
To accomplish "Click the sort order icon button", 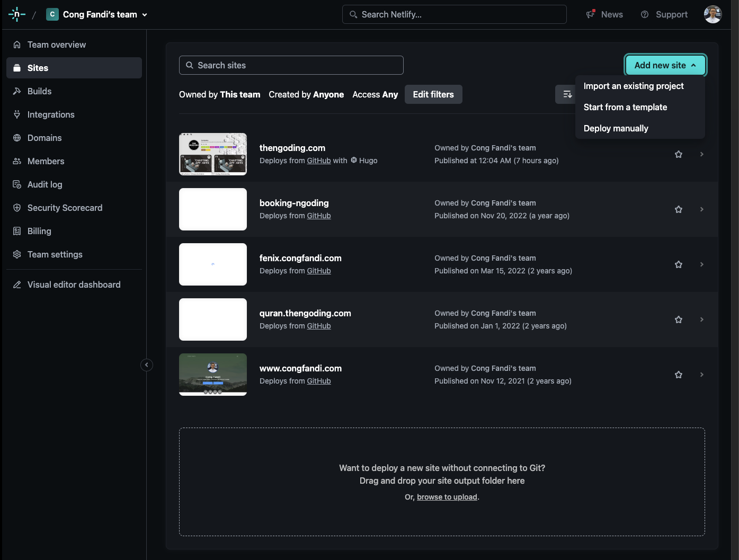I will [x=566, y=94].
